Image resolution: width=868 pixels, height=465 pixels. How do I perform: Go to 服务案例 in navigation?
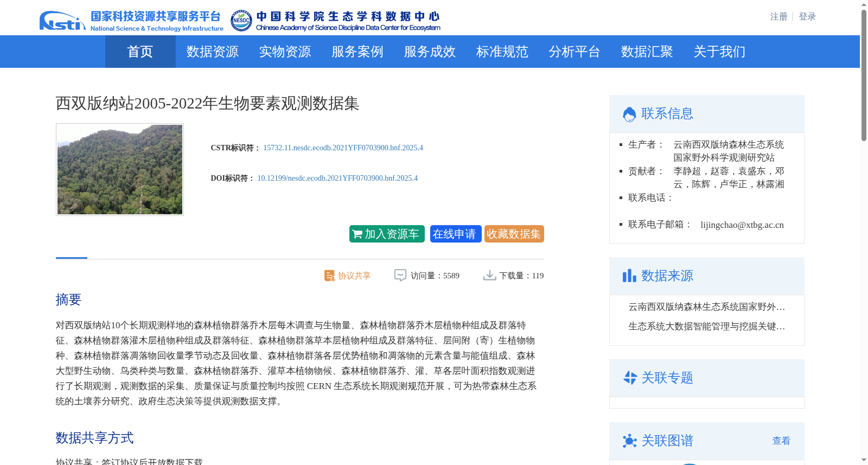pyautogui.click(x=358, y=52)
